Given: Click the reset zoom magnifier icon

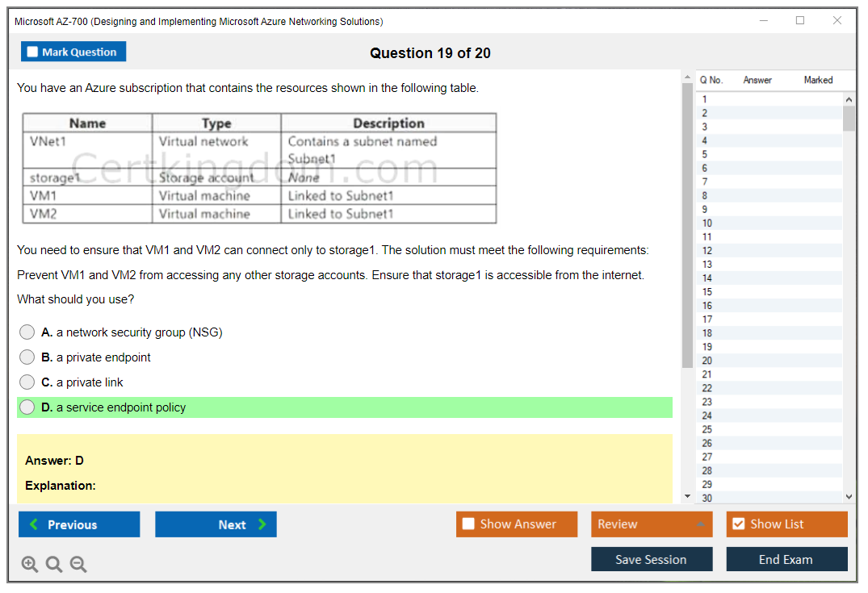Looking at the screenshot, I should (54, 565).
